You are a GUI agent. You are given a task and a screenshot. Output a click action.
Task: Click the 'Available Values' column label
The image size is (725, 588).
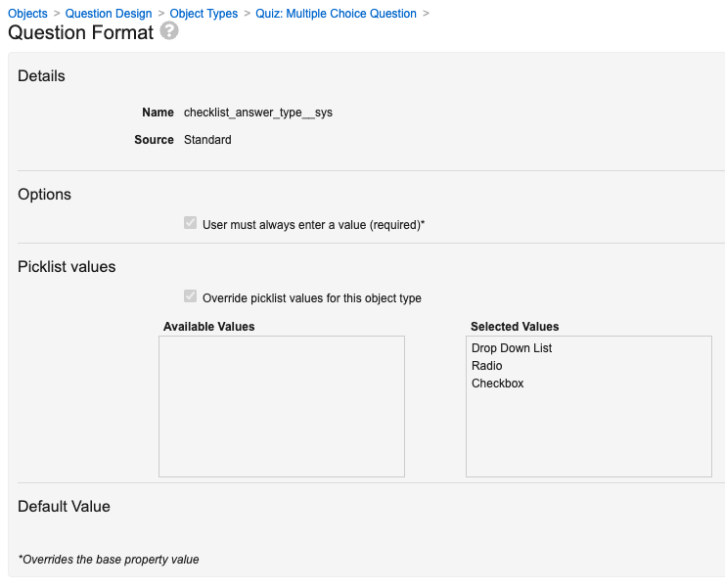click(x=208, y=327)
